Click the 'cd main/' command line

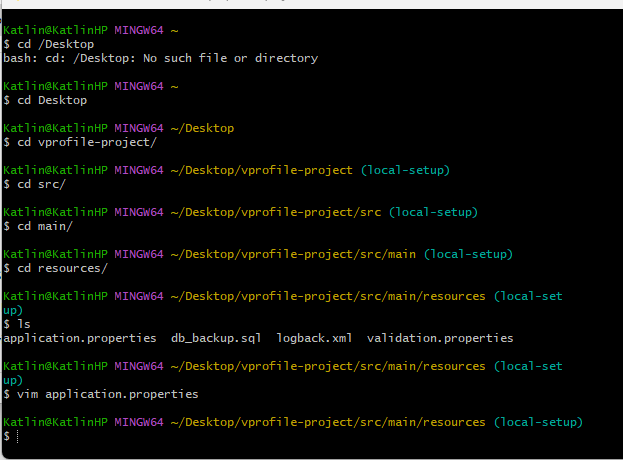38,226
